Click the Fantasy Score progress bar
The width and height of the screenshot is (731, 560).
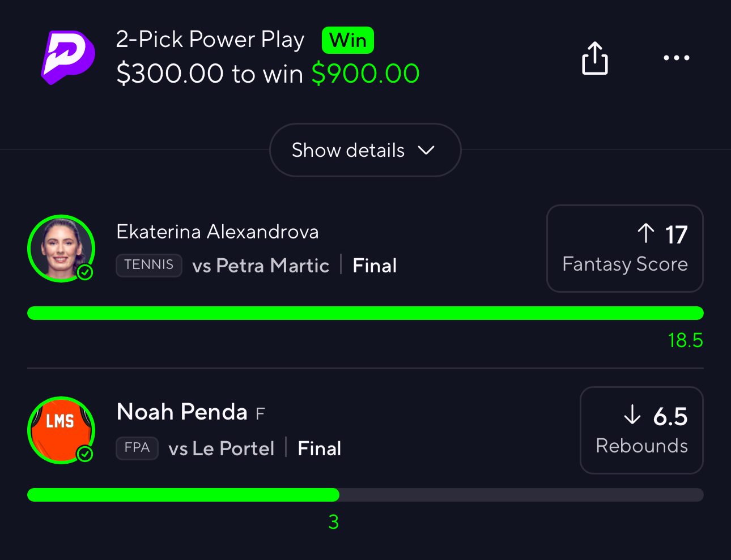tap(365, 313)
